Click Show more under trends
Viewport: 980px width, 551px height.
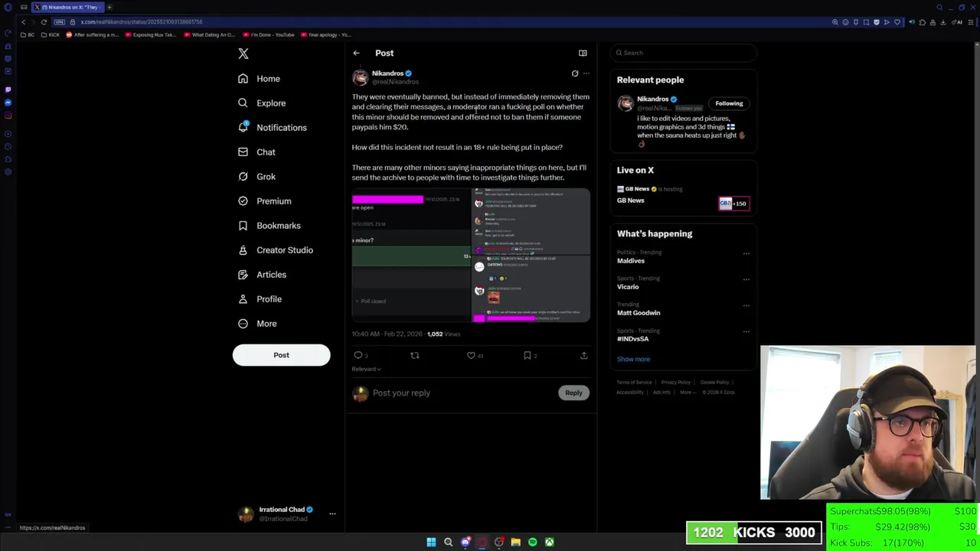point(633,359)
